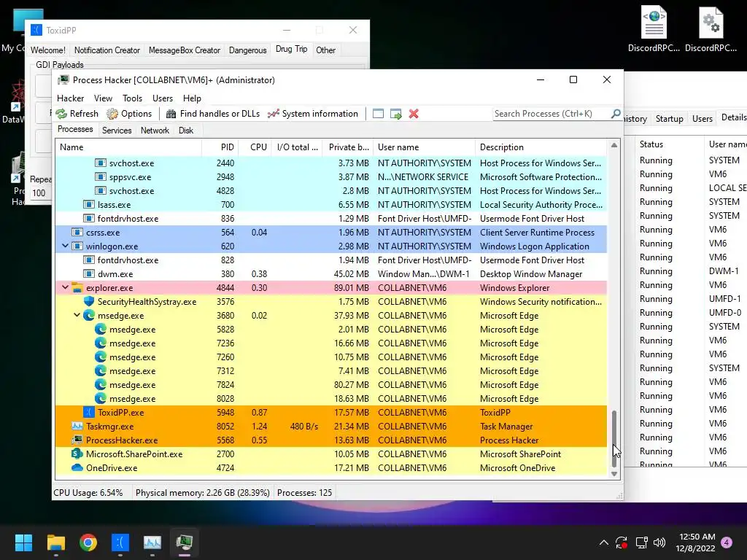Click the volume speaker tray icon

[659, 542]
